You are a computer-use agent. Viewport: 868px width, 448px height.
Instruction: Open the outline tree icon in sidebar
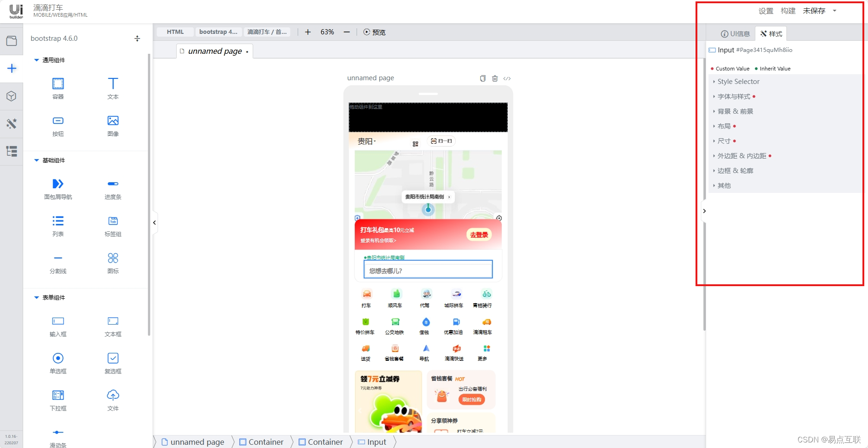(12, 151)
